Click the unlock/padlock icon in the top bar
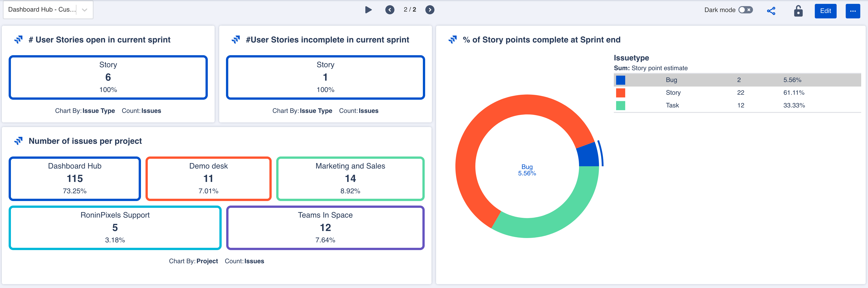 point(798,11)
